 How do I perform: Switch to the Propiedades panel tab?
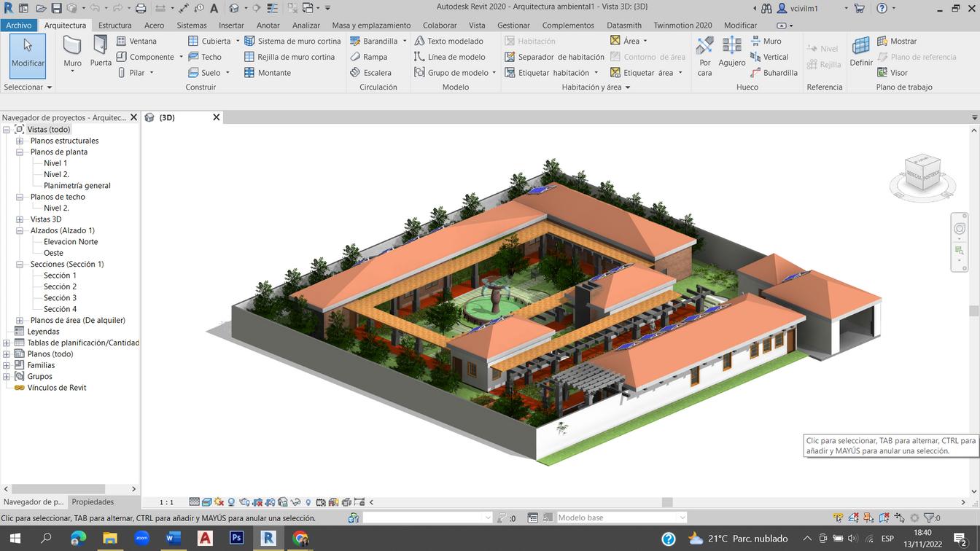[x=93, y=502]
